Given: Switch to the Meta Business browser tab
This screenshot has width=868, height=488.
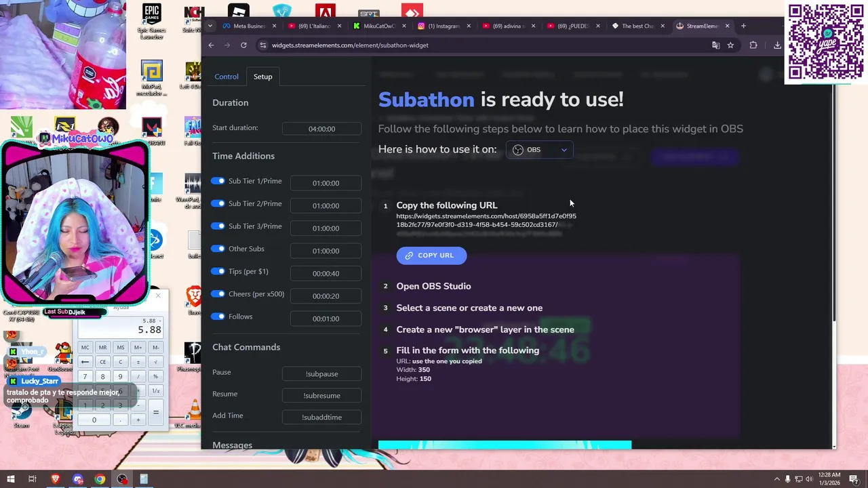Looking at the screenshot, I should pyautogui.click(x=250, y=26).
